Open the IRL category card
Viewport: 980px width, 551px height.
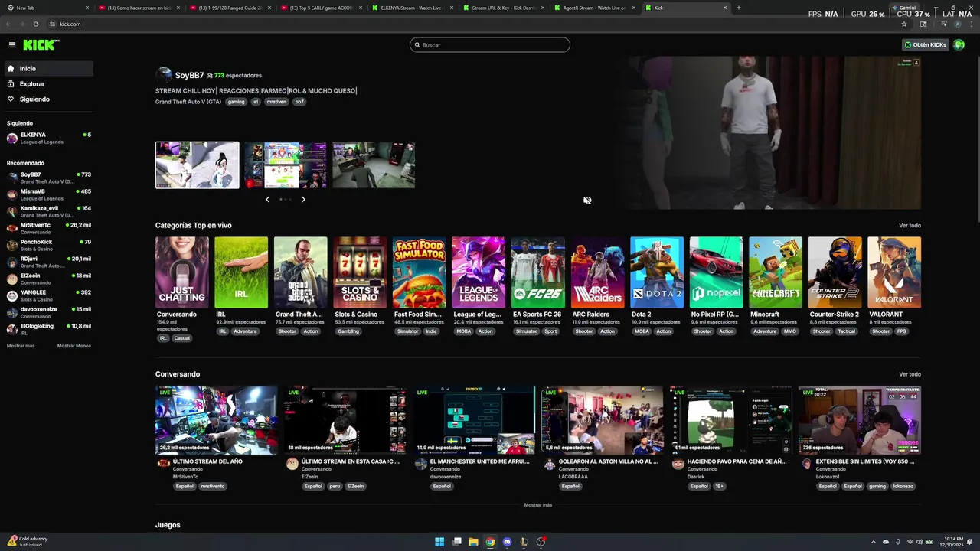[241, 272]
